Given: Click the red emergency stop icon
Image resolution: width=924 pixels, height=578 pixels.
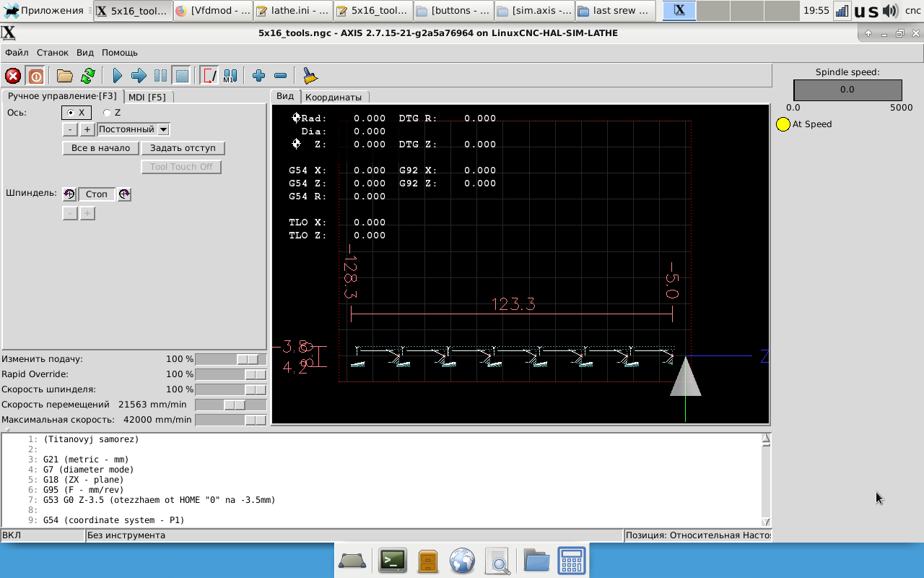Looking at the screenshot, I should [x=13, y=76].
